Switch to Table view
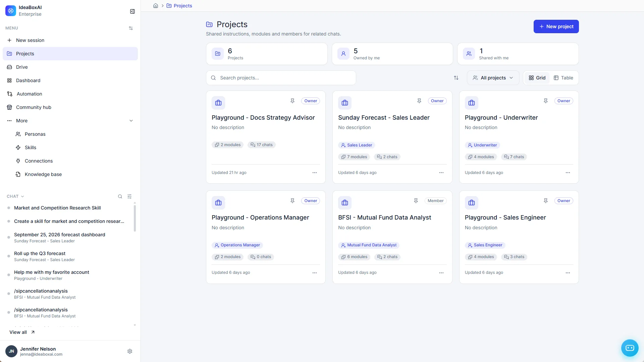The height and width of the screenshot is (362, 644). click(x=563, y=78)
